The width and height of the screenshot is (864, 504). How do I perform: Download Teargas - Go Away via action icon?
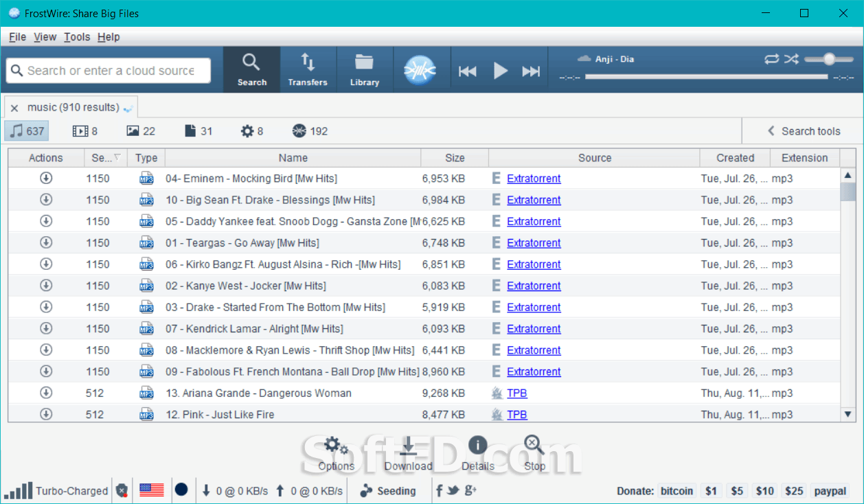(x=46, y=242)
